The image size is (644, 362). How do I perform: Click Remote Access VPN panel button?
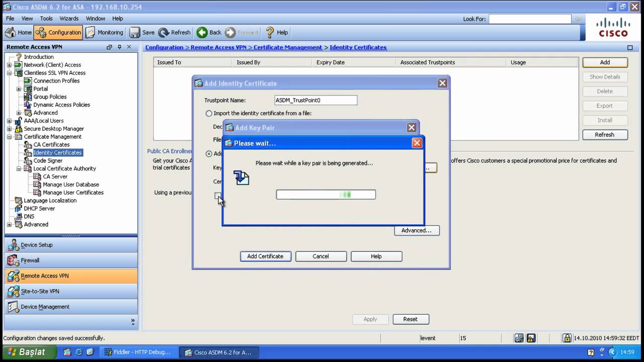71,276
